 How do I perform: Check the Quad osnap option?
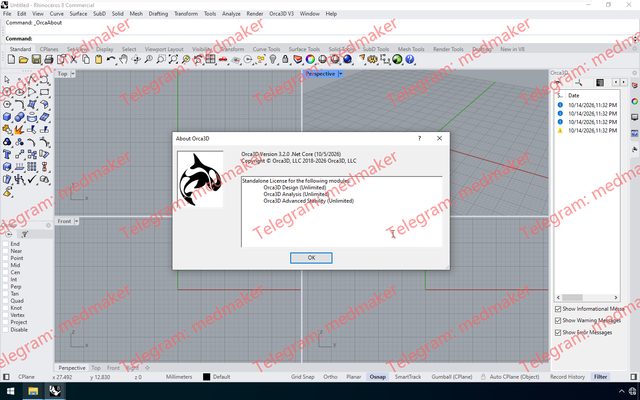coord(6,301)
